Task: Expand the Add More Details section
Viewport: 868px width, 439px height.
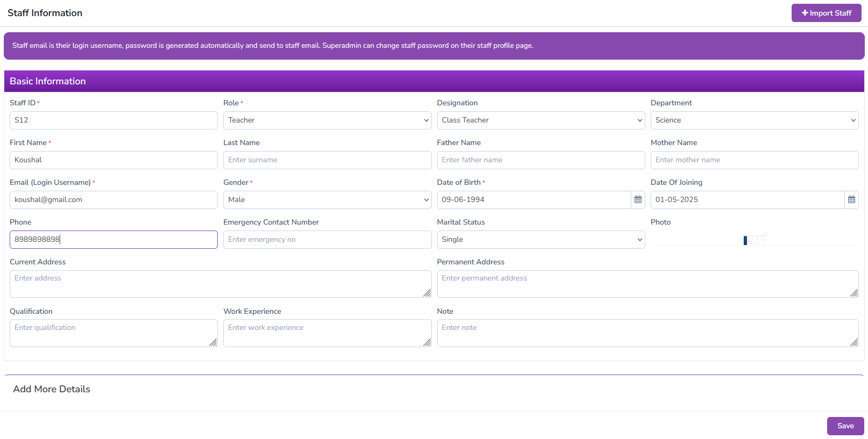Action: (x=52, y=389)
